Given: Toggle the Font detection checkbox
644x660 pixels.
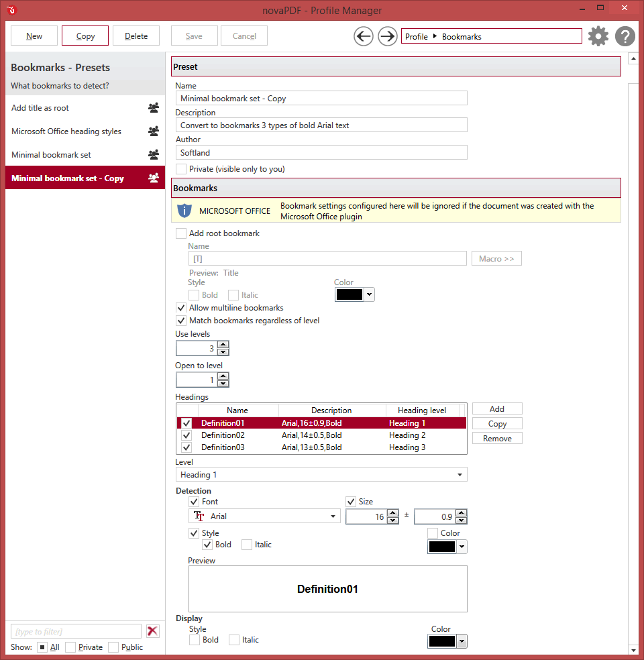Looking at the screenshot, I should click(x=194, y=501).
